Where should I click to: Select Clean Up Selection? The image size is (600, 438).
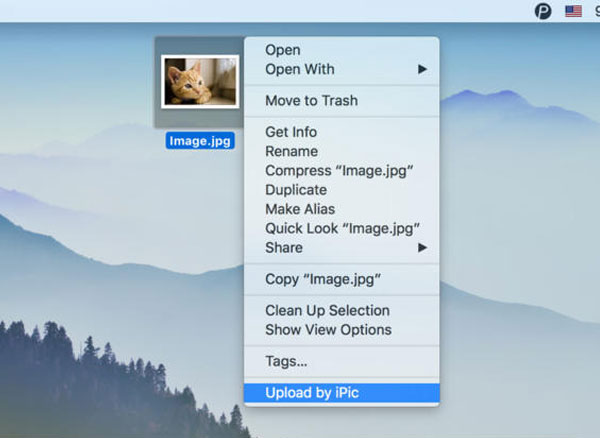click(342, 311)
